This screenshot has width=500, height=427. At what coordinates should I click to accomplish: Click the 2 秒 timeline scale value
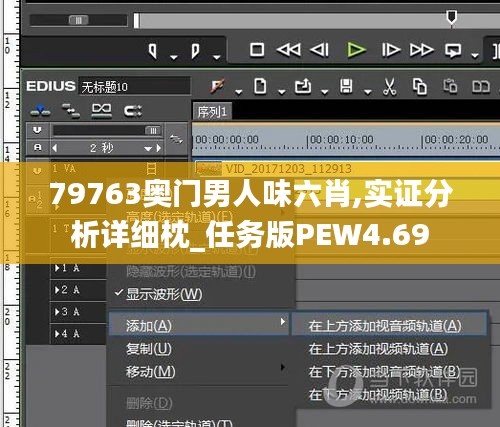pyautogui.click(x=101, y=148)
